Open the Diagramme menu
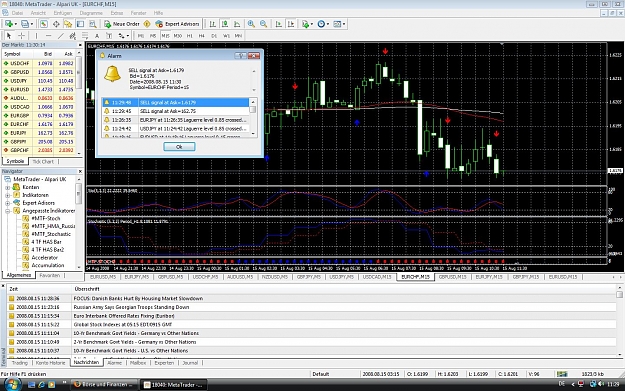 91,13
